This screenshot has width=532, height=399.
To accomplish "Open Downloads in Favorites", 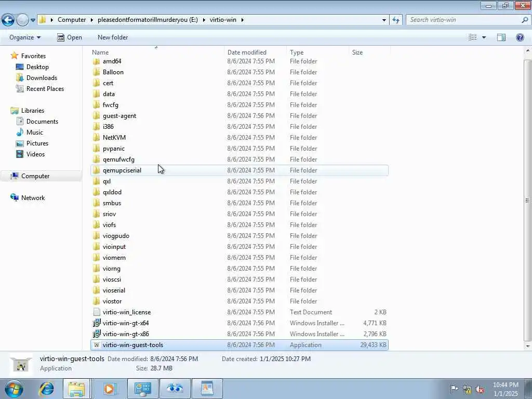I will (x=42, y=78).
